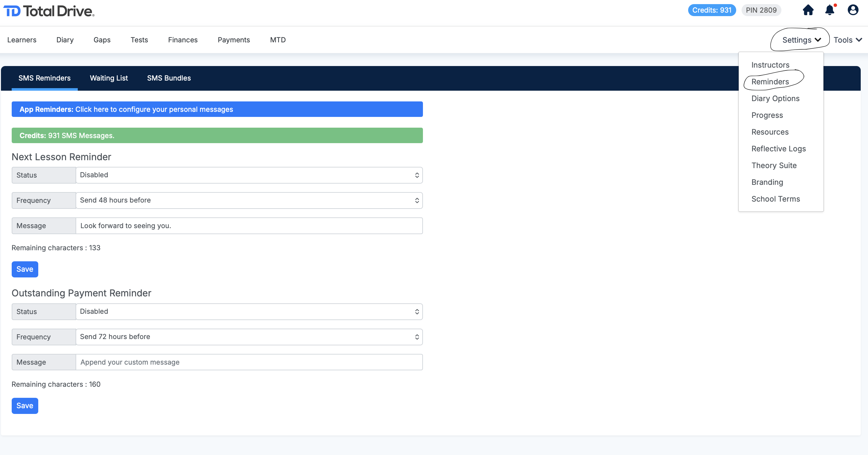Image resolution: width=868 pixels, height=455 pixels.
Task: Open the 'Send 72 hours before' frequency dropdown
Action: [249, 337]
